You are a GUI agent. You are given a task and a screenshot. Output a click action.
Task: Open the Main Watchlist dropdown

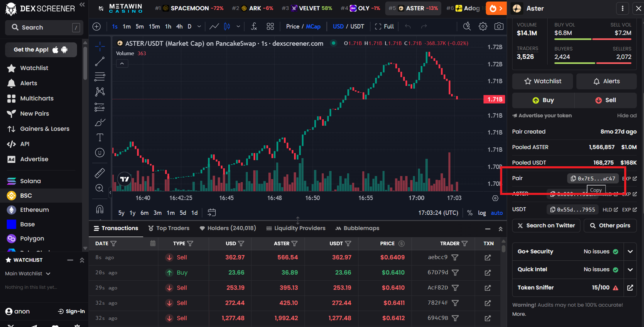pos(28,273)
